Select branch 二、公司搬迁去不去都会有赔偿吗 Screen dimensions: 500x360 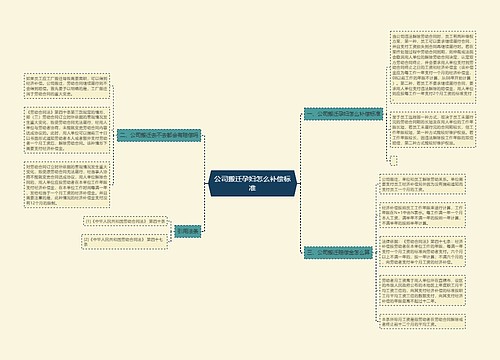click(x=159, y=135)
